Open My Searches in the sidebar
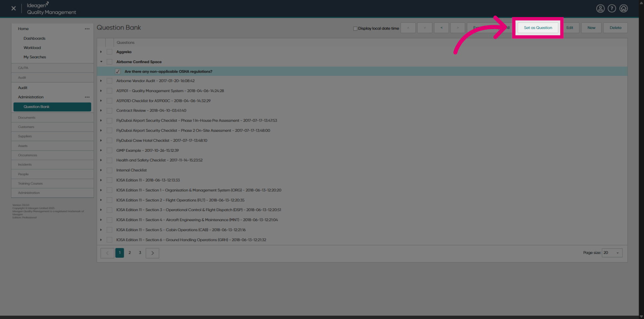644x319 pixels. tap(35, 57)
